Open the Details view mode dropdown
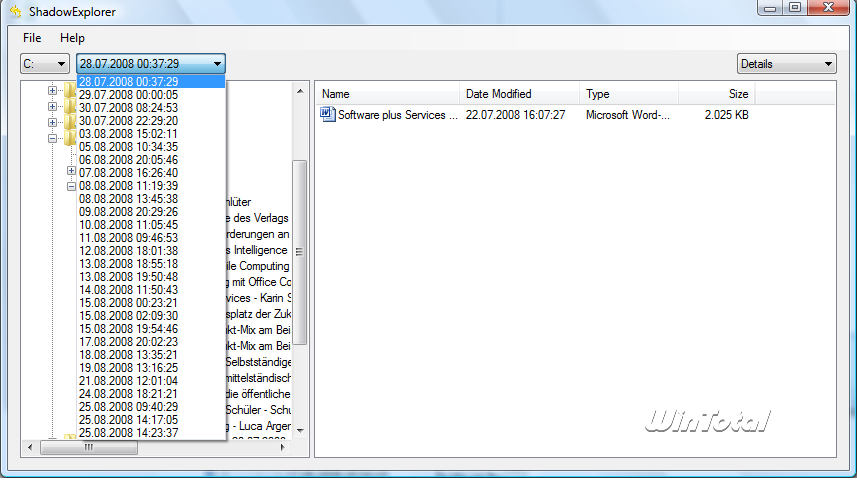857x480 pixels. pyautogui.click(x=786, y=64)
